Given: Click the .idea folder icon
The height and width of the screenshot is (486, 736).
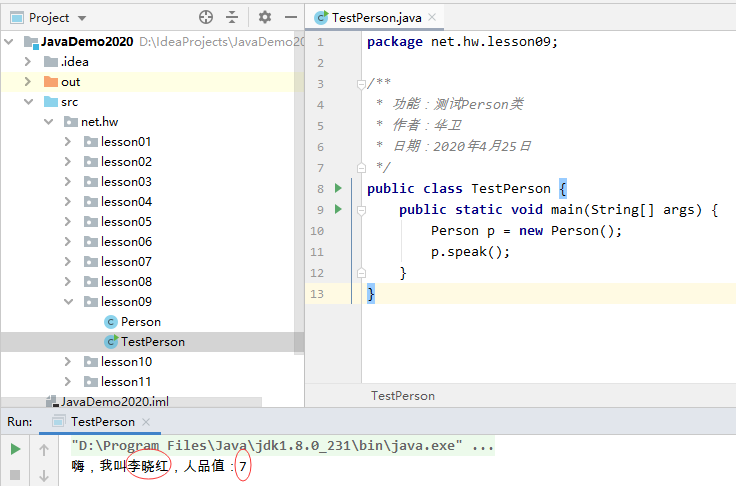Looking at the screenshot, I should (51, 62).
